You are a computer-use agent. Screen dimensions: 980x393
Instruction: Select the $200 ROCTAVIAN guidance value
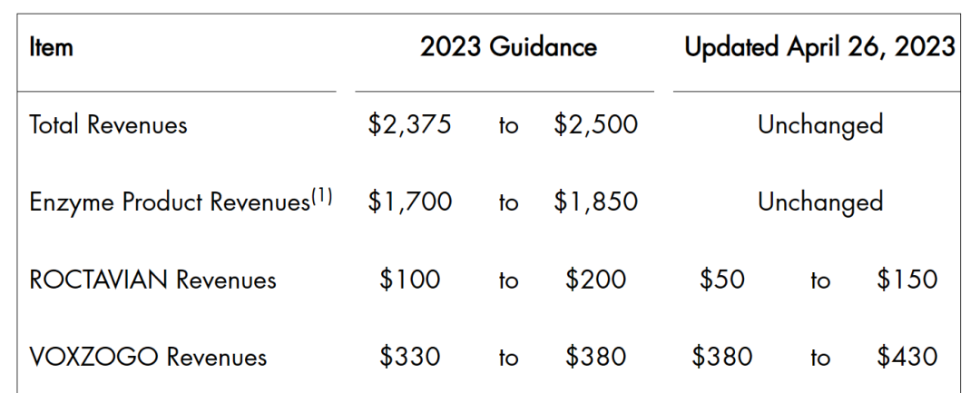click(x=595, y=280)
